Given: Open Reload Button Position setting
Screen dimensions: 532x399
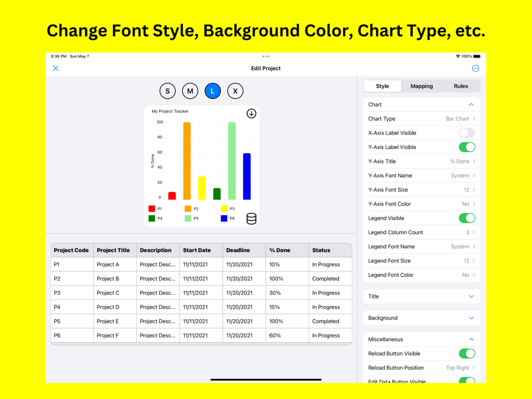Looking at the screenshot, I should pos(421,368).
